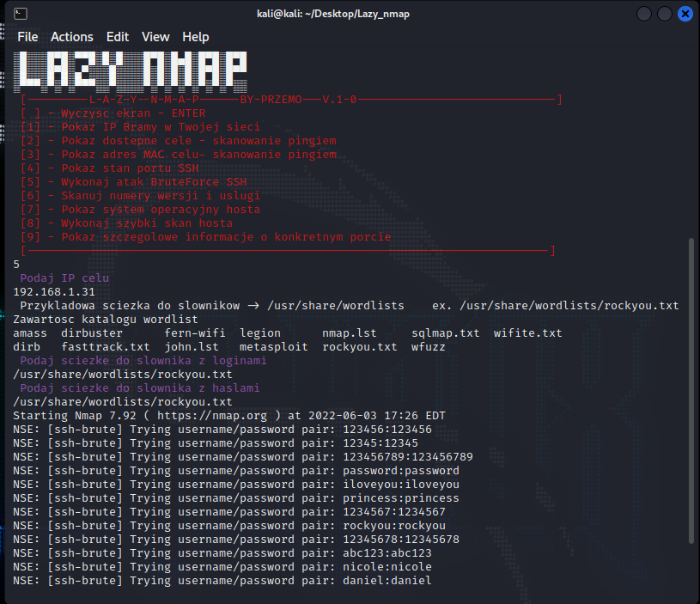The image size is (700, 604).
Task: Click the pair password:password
Action: pos(401,471)
